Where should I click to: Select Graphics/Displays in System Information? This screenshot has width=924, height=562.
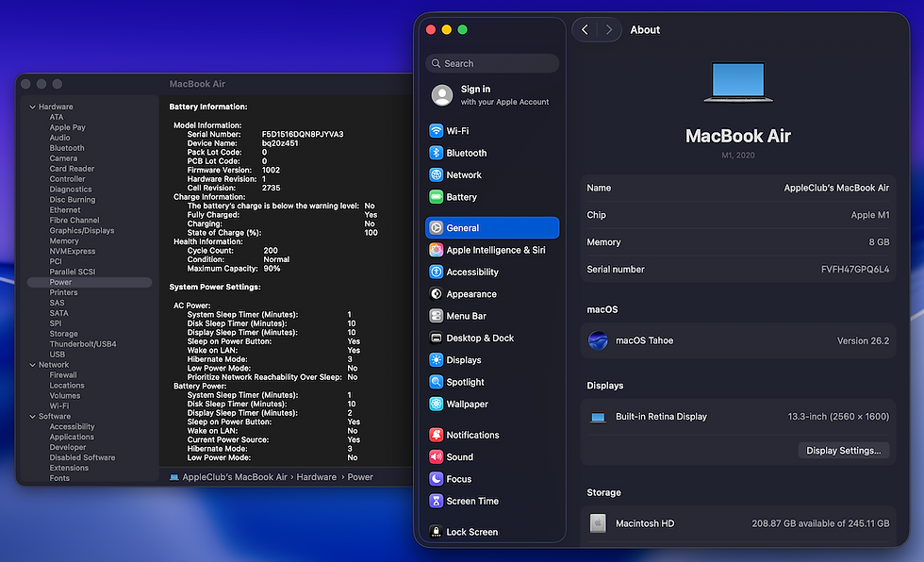click(x=82, y=230)
